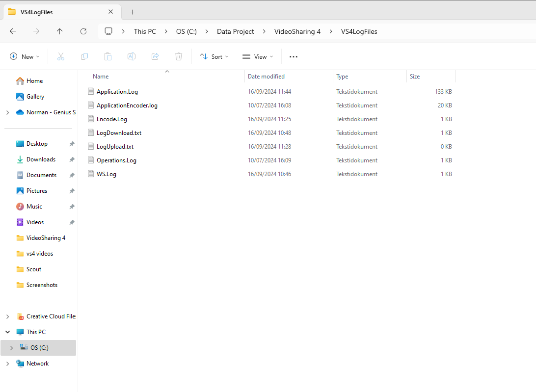Sort files by Date modified column
This screenshot has width=536, height=392.
(x=266, y=77)
